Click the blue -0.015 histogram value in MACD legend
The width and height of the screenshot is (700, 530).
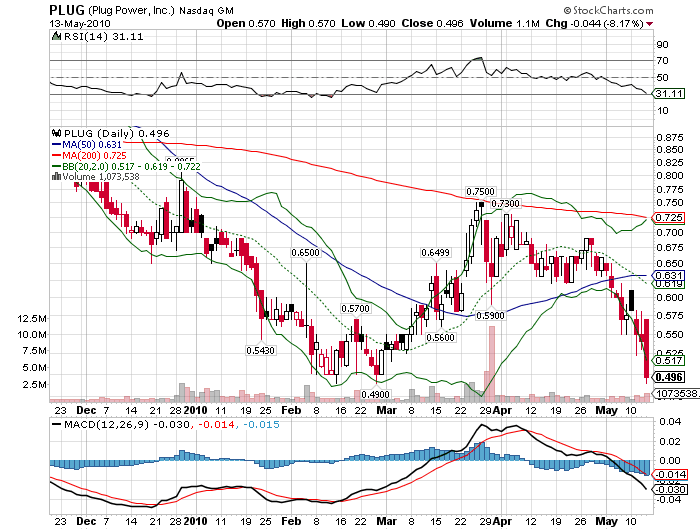(x=261, y=424)
